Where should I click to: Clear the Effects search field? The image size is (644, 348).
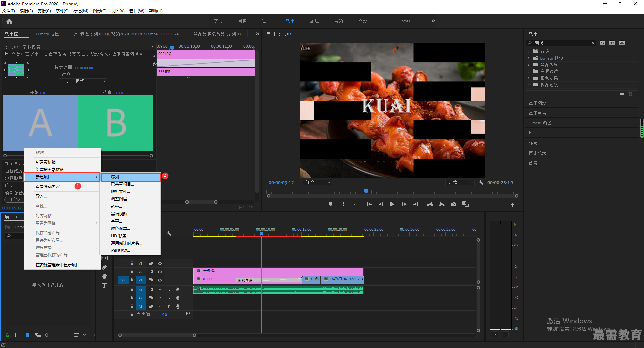click(593, 43)
